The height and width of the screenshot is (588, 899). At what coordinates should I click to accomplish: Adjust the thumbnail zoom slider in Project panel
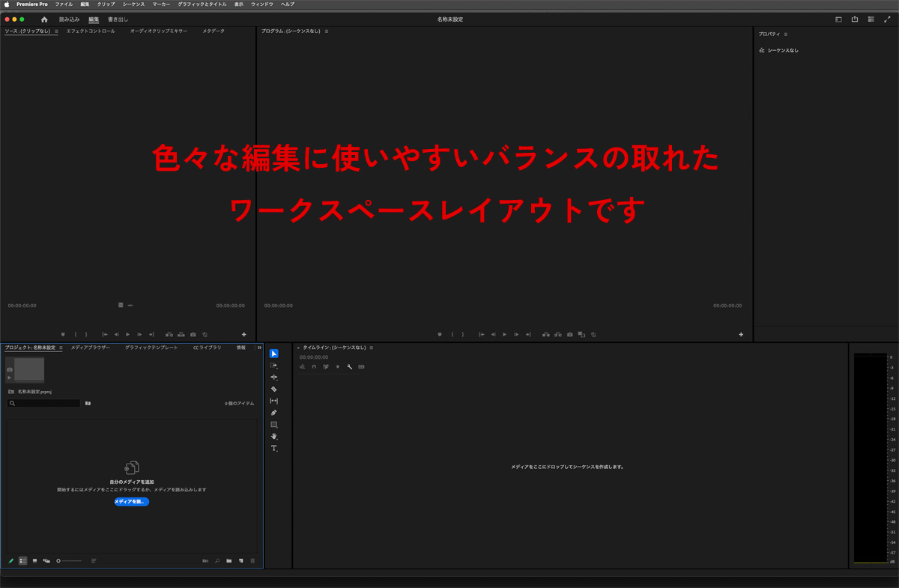[x=69, y=560]
